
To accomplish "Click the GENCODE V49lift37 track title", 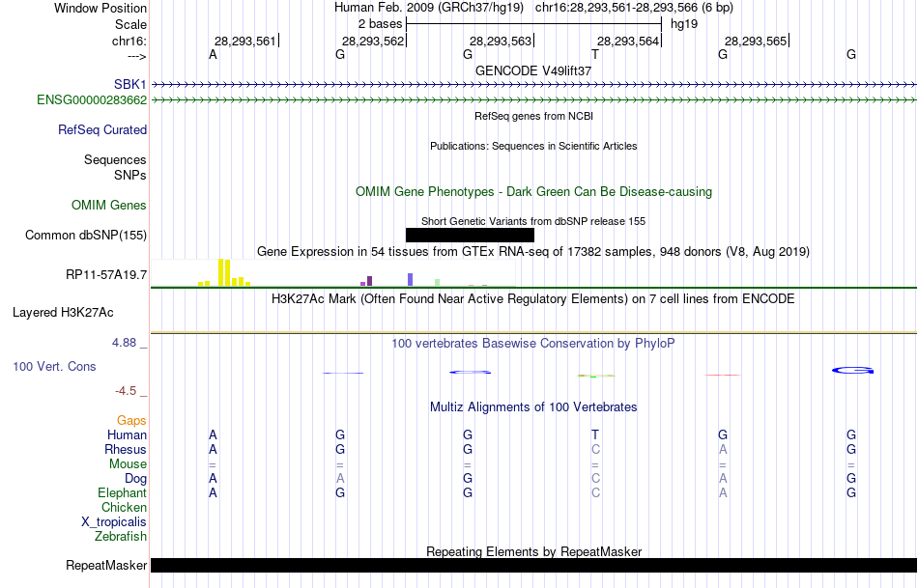I will tap(533, 70).
